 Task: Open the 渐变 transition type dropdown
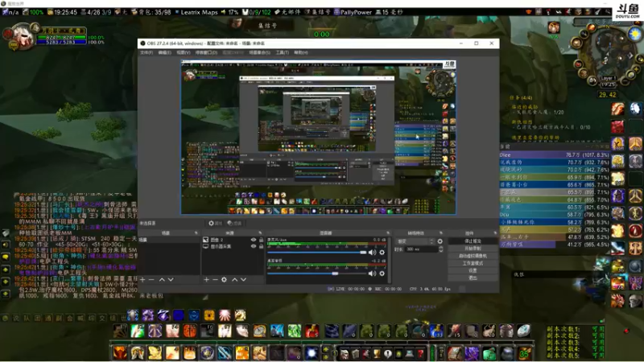point(415,241)
